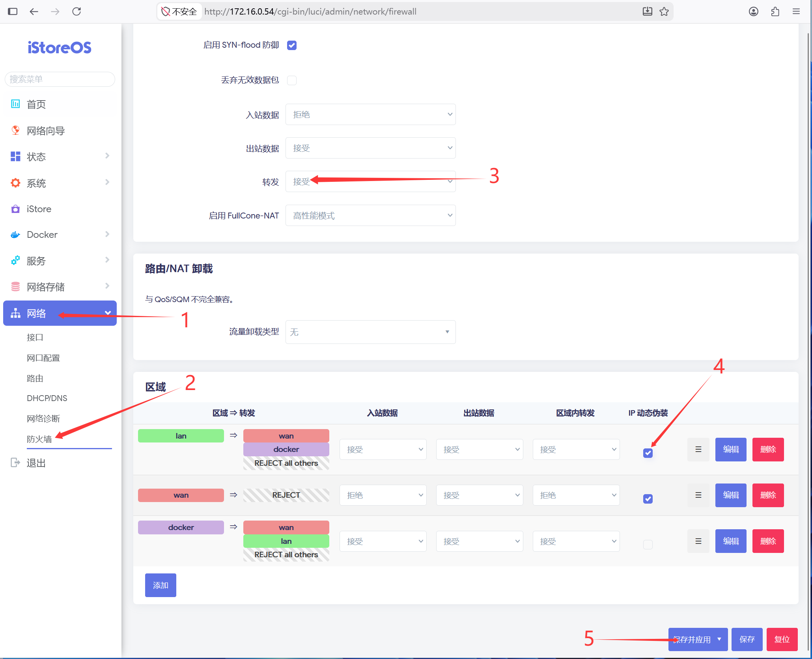Open the global 出站数据 dropdown

tap(371, 148)
